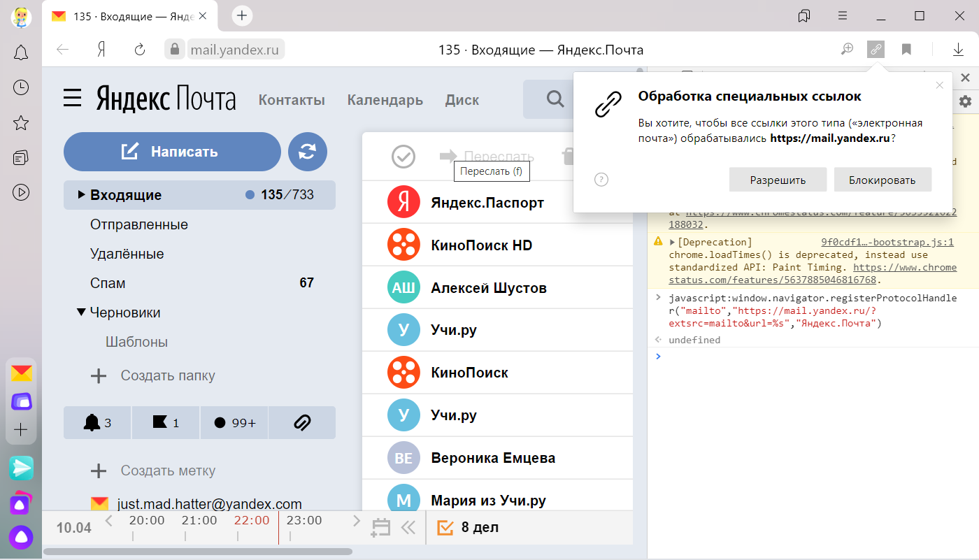Click Блокировать in the popup
The height and width of the screenshot is (560, 979).
pos(882,180)
